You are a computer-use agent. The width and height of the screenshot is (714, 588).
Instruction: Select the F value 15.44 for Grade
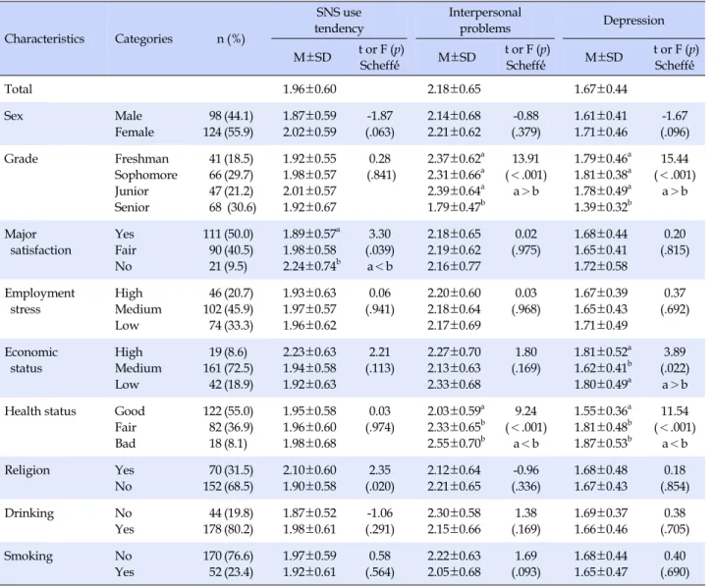(x=675, y=159)
